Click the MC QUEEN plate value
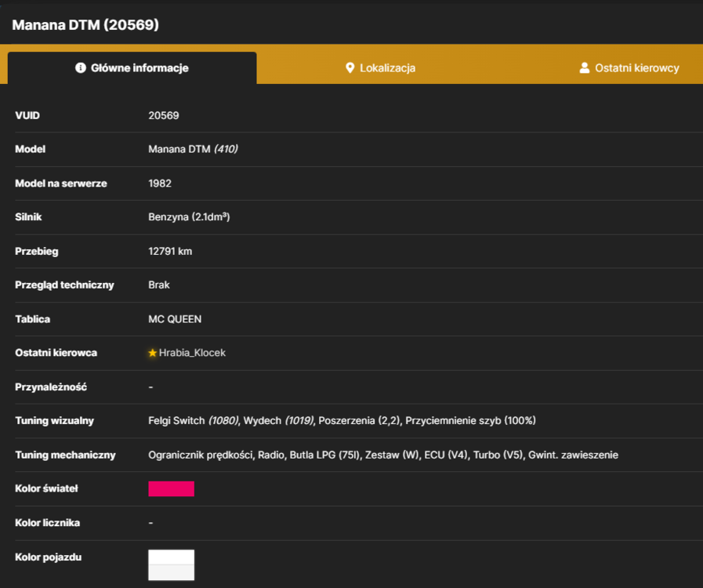The height and width of the screenshot is (588, 703). pyautogui.click(x=175, y=319)
